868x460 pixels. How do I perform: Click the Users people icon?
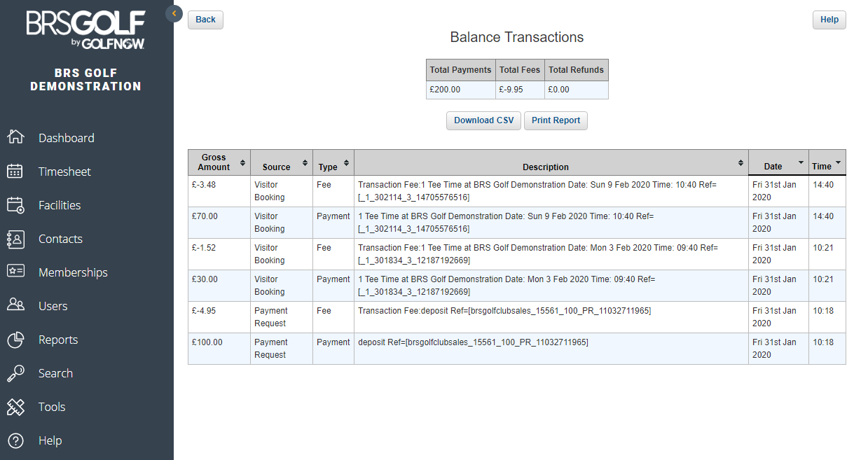[x=15, y=305]
